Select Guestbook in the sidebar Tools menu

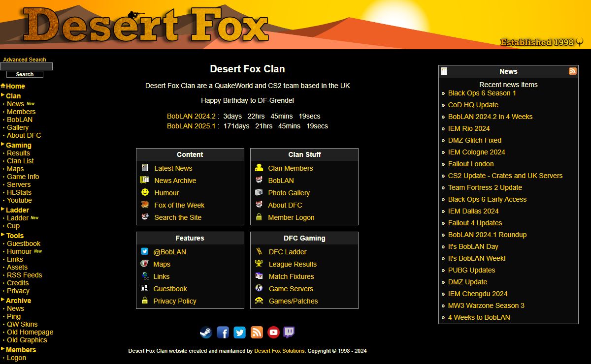(24, 243)
